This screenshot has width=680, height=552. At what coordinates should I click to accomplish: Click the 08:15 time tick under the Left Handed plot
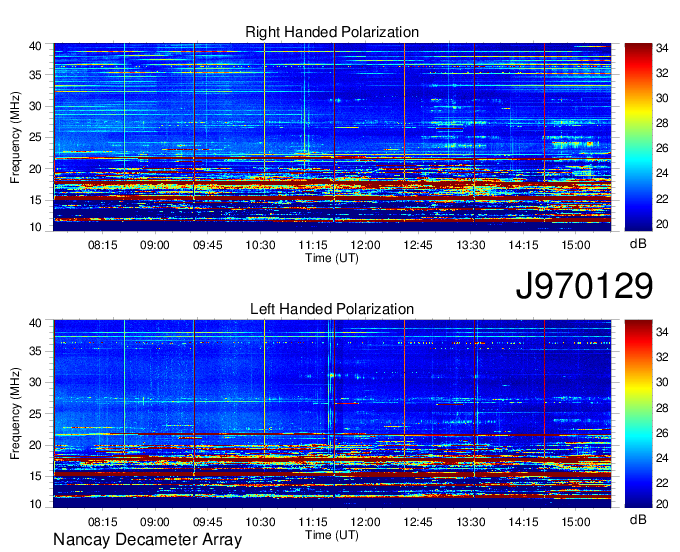[x=103, y=522]
